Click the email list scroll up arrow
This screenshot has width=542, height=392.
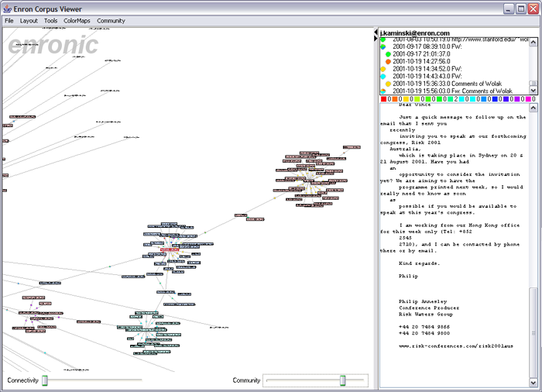click(533, 42)
